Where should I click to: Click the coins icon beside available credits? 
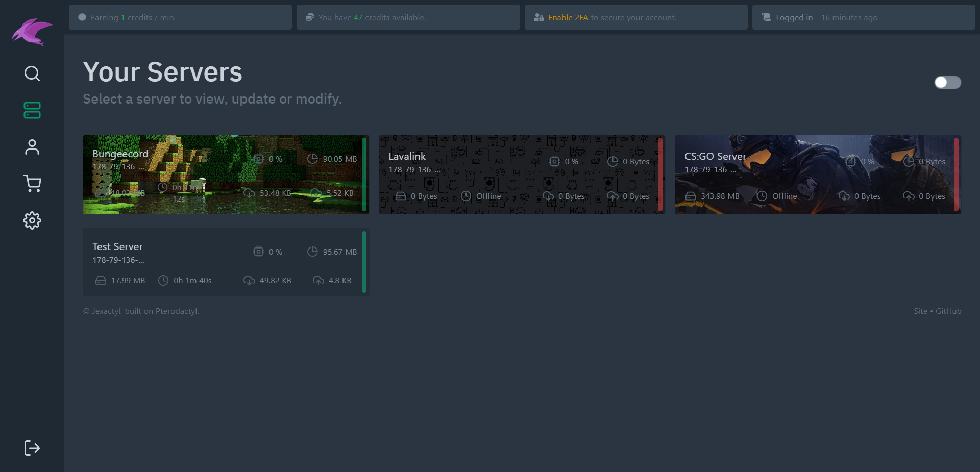coord(309,17)
